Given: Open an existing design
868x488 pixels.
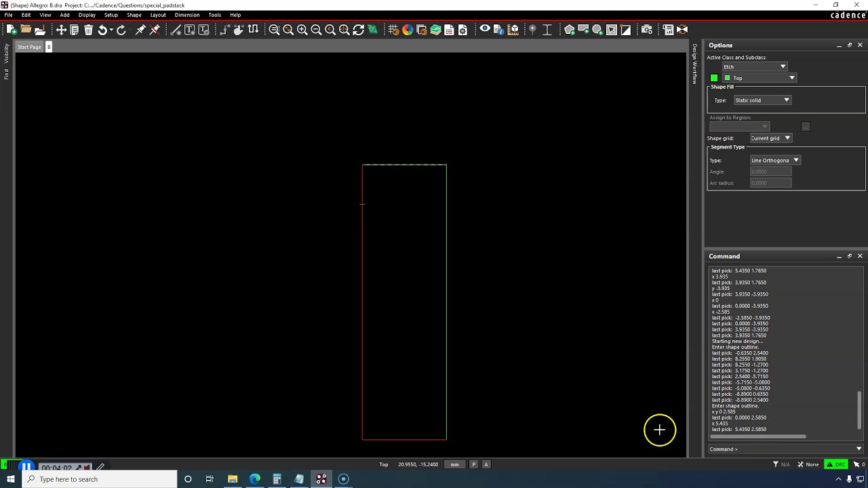Looking at the screenshot, I should [26, 30].
